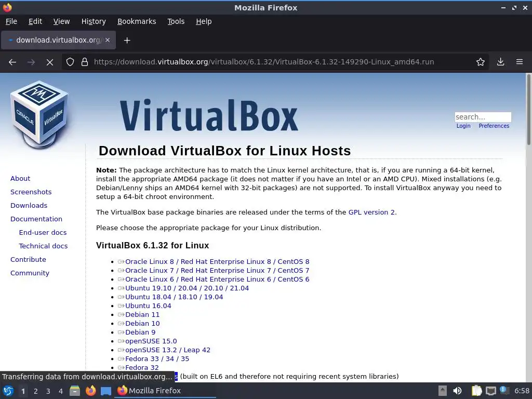The width and height of the screenshot is (532, 399).
Task: Switch to workspace 3
Action: pos(48,391)
